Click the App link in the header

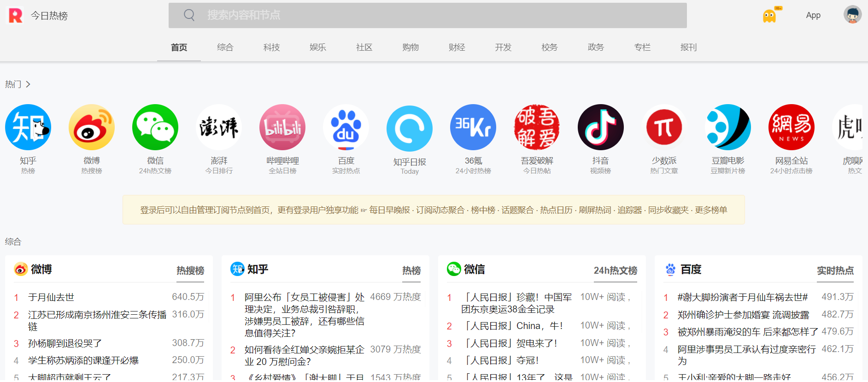tap(813, 15)
